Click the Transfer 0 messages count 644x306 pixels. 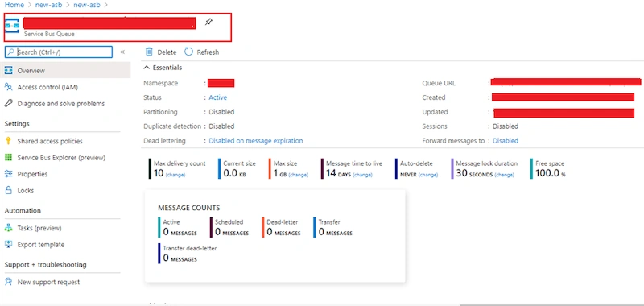click(335, 232)
